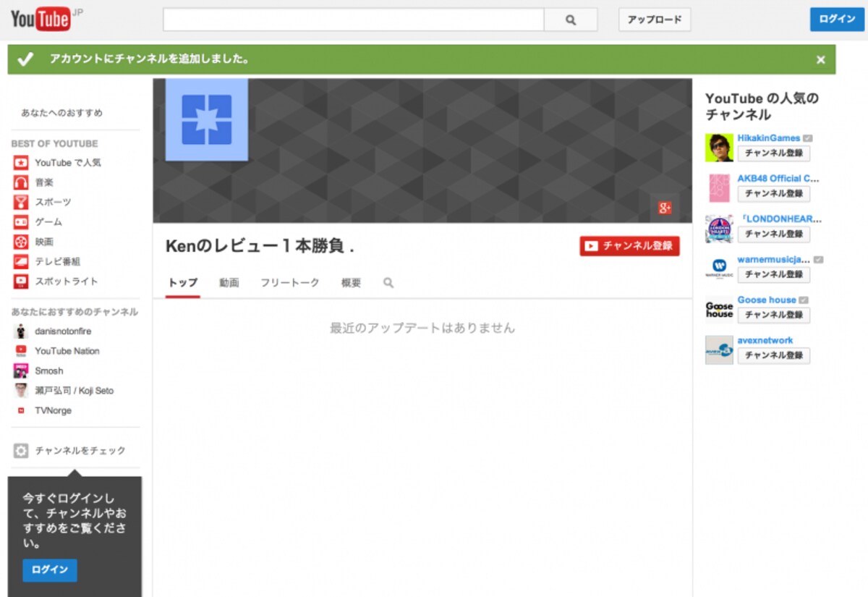The width and height of the screenshot is (868, 597).
Task: Open the 概要 tab
Action: [x=351, y=283]
